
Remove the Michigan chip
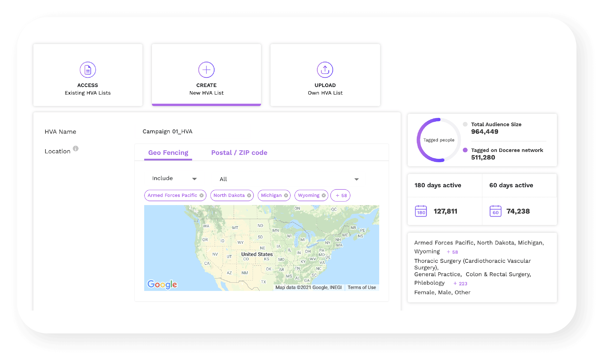point(286,196)
